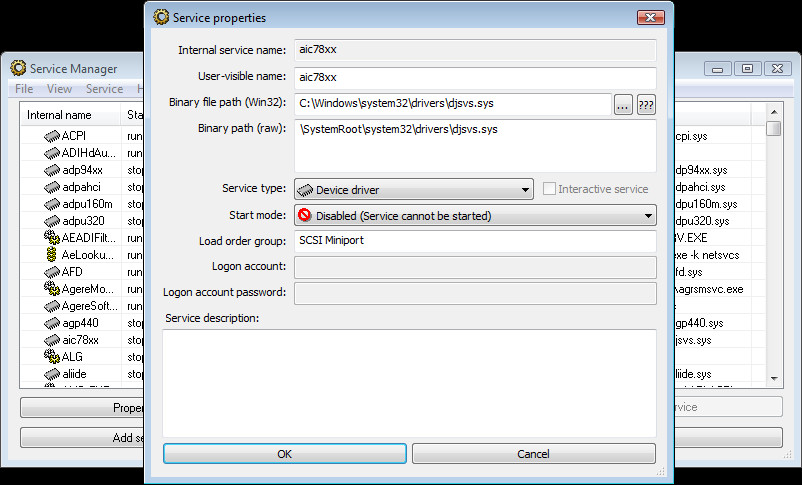Click the adp94xx chip icon
This screenshot has height=485, width=802.
[x=52, y=170]
